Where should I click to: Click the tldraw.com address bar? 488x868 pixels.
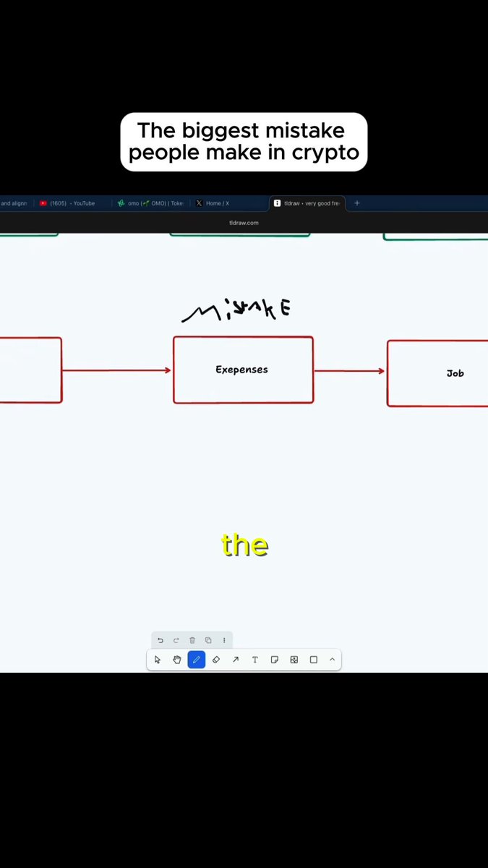244,223
